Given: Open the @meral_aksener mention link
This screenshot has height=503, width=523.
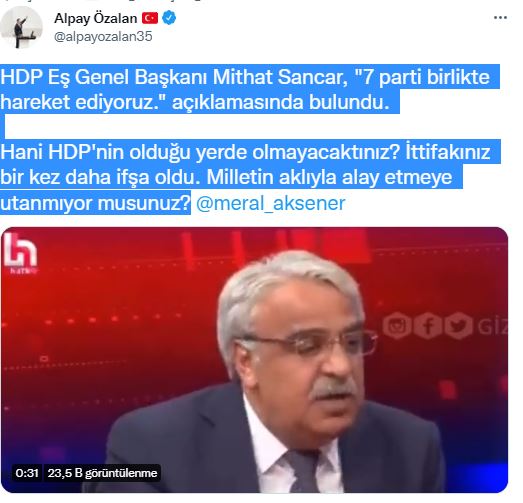Looking at the screenshot, I should [271, 203].
